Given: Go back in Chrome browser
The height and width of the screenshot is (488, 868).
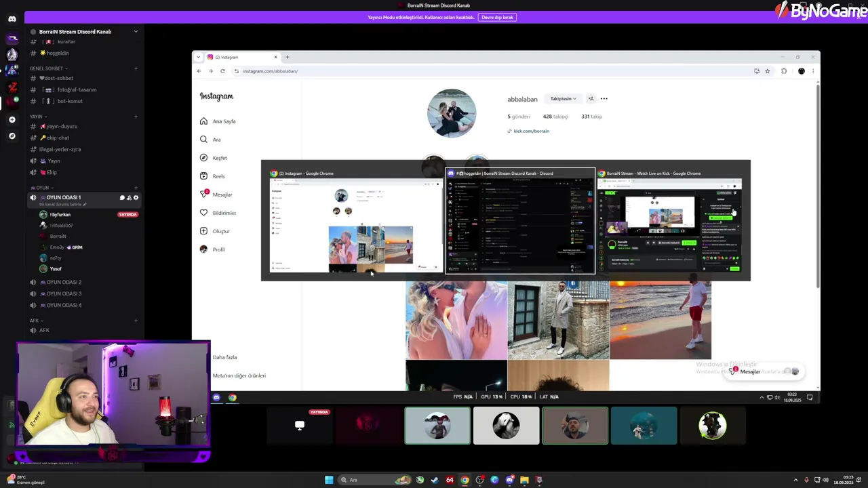Looking at the screenshot, I should point(199,71).
